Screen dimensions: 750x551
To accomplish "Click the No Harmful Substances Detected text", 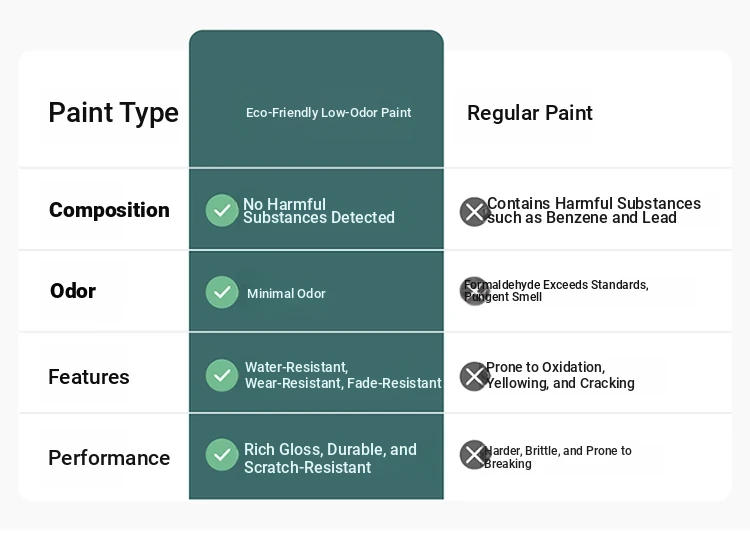I will [319, 211].
